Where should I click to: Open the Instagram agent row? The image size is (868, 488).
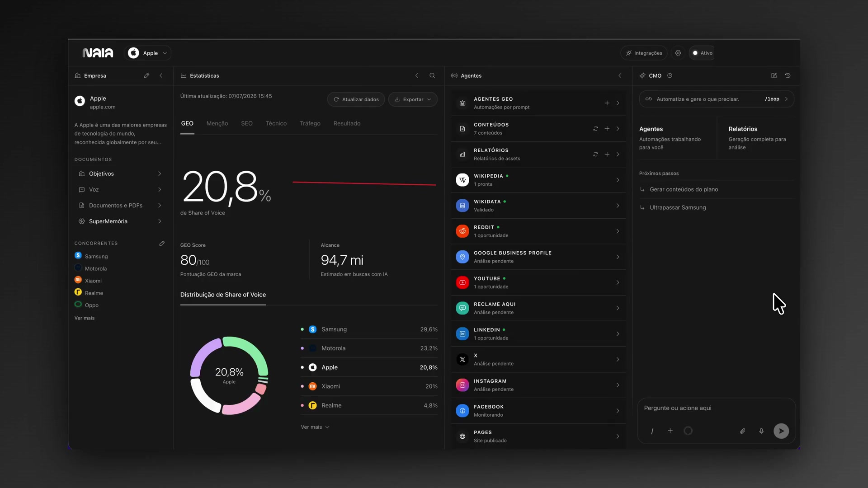(x=538, y=385)
